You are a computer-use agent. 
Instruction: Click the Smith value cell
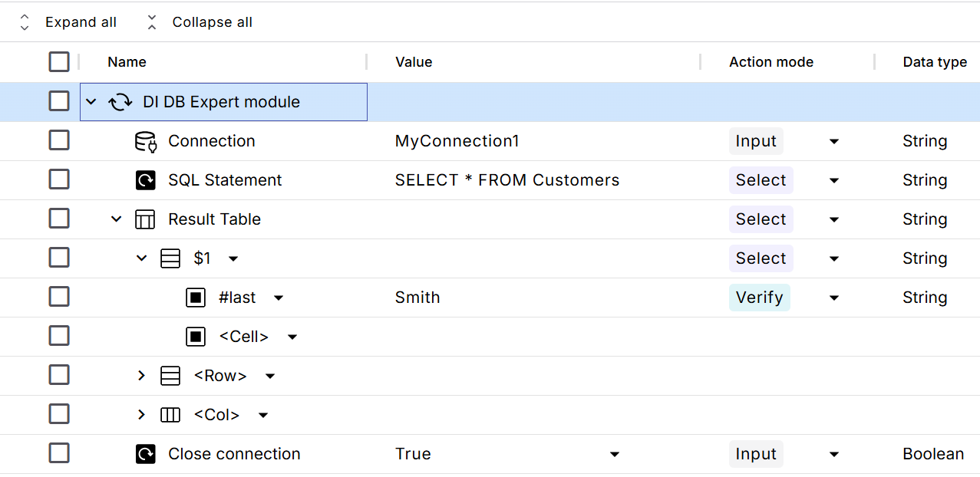(417, 298)
